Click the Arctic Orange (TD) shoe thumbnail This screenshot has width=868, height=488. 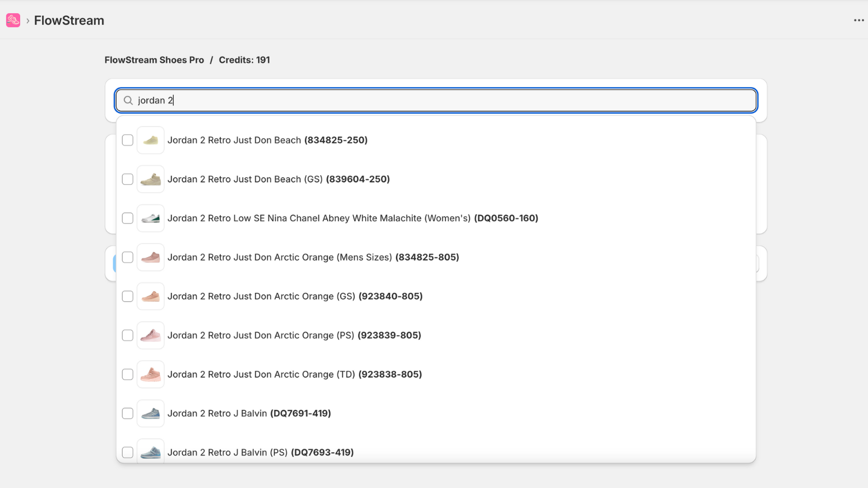[150, 374]
